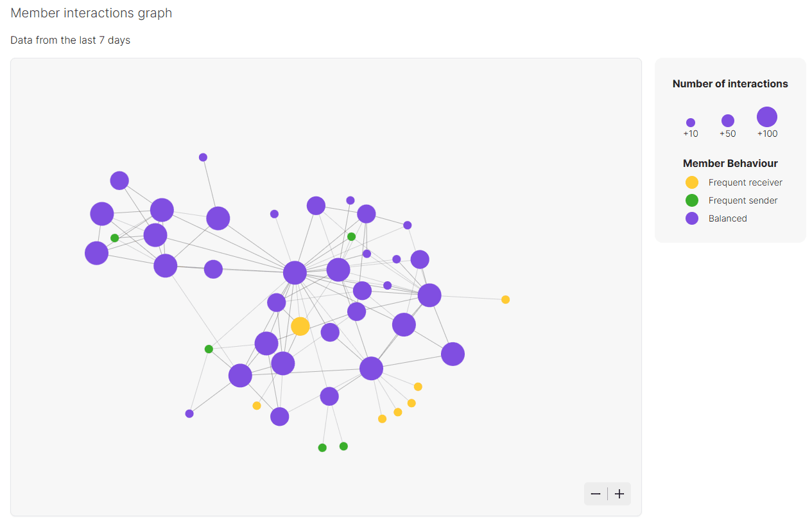
Task: Click the Member interactions graph title
Action: point(91,13)
